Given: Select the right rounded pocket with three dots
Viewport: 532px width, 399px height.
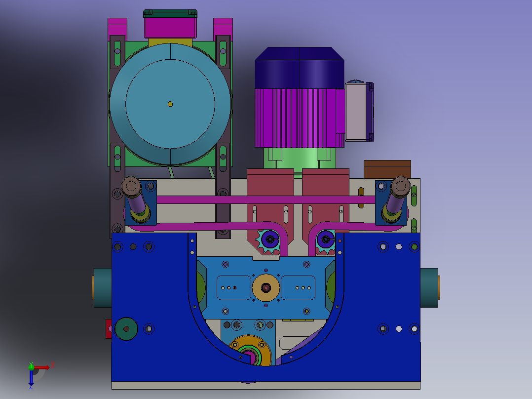Looking at the screenshot, I should [x=298, y=288].
